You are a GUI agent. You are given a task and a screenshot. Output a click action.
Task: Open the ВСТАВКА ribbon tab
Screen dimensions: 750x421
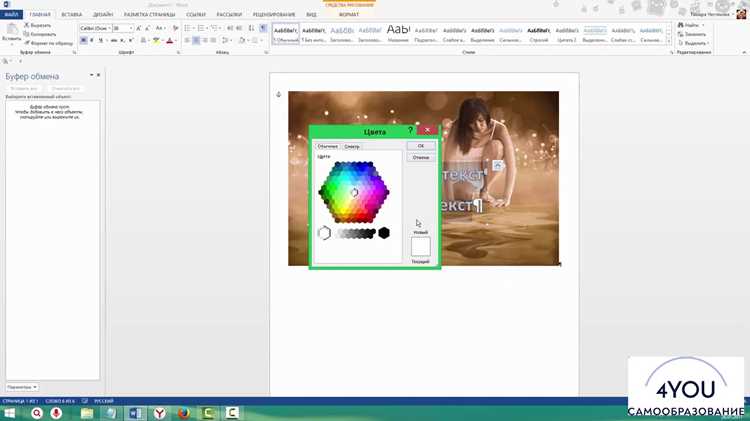coord(72,14)
